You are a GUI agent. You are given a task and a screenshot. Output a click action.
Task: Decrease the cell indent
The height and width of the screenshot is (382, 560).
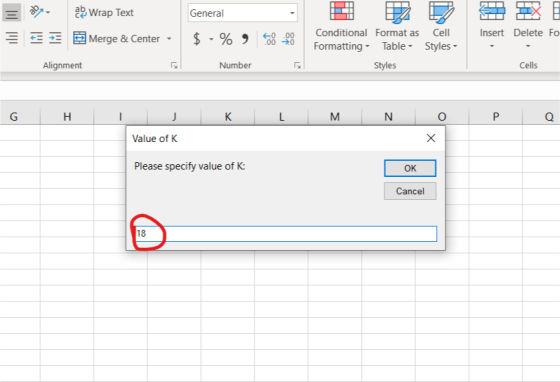[36, 38]
